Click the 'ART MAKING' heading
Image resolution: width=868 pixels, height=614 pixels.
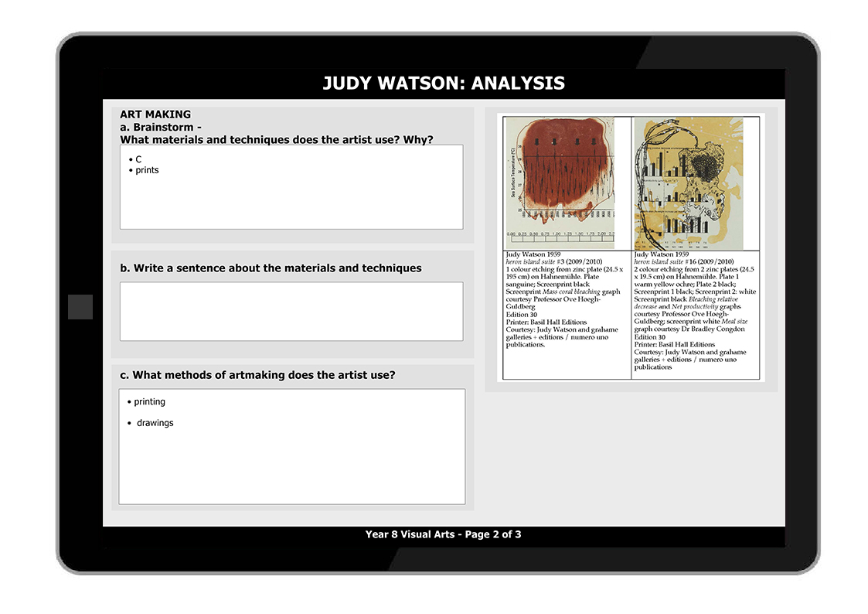(x=155, y=114)
